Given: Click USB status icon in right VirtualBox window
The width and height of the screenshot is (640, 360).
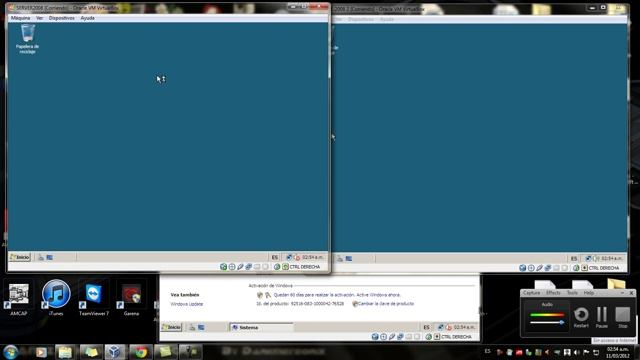Looking at the screenshot, I should coord(540,268).
